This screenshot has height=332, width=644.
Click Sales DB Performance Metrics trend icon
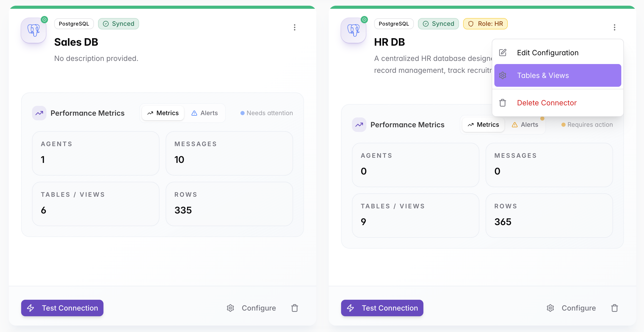click(39, 113)
